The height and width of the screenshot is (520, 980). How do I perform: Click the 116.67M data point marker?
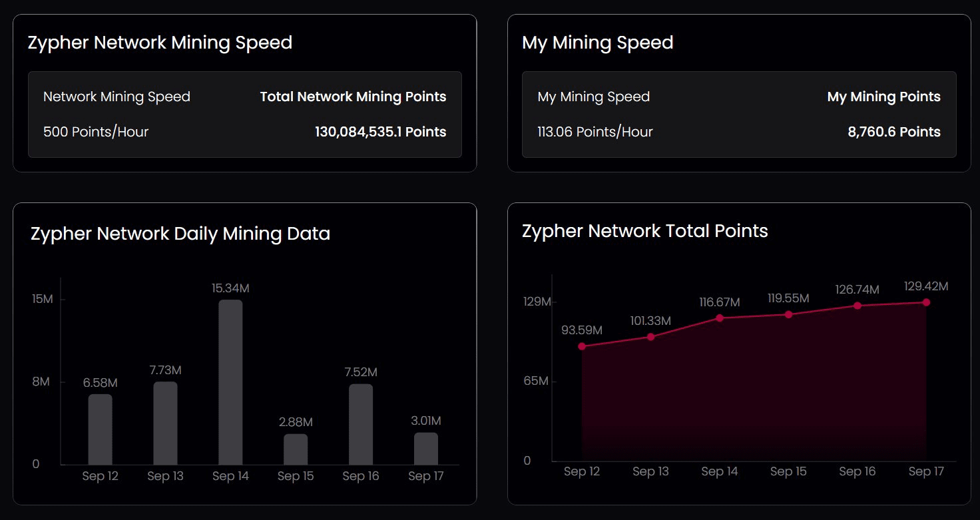tap(720, 318)
